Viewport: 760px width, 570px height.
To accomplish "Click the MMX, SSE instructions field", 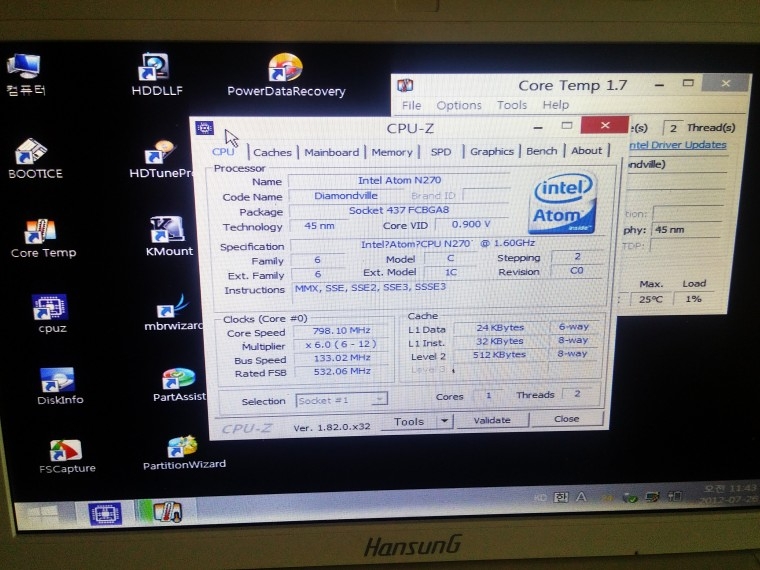I will coord(450,293).
